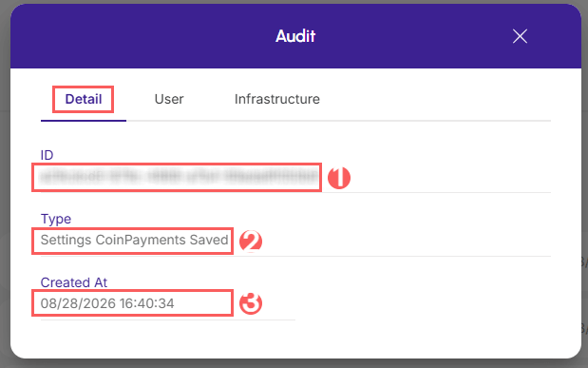Click the Type value Settings CoinPayments Saved
This screenshot has width=588, height=368.
(x=135, y=240)
